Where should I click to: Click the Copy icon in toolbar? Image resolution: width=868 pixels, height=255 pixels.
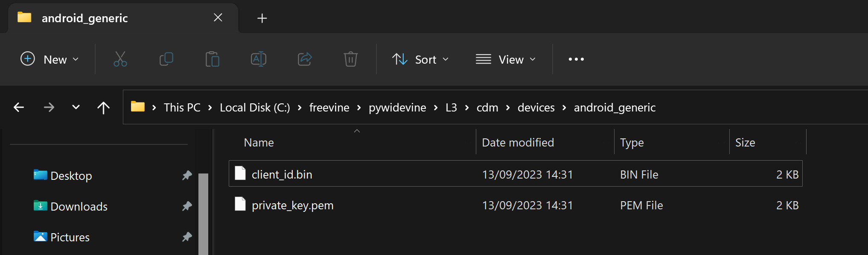point(166,59)
